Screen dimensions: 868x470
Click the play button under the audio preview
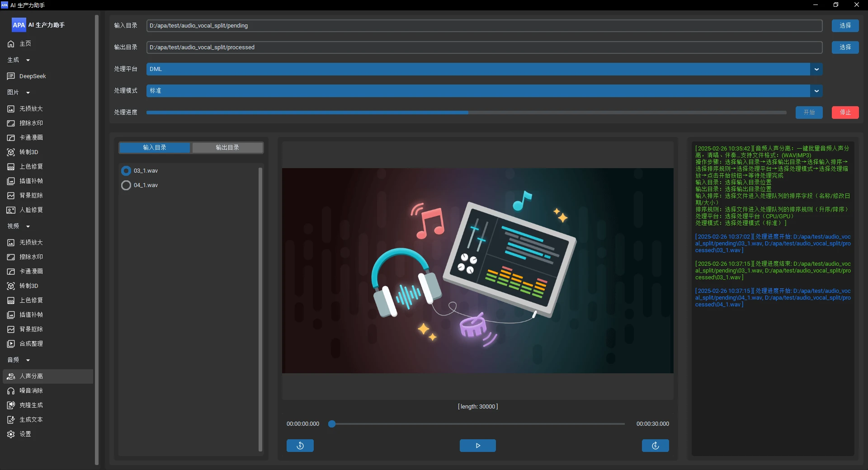pyautogui.click(x=477, y=446)
